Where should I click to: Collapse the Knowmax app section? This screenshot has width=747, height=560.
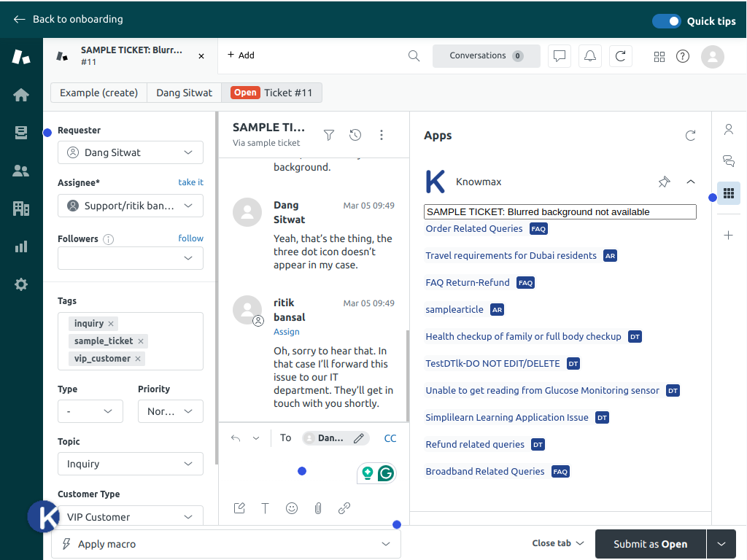point(691,182)
